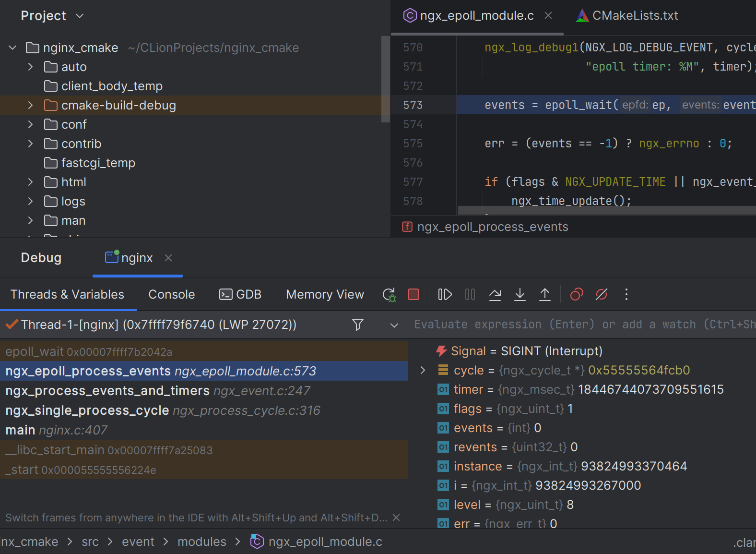Expand the conf folder
Image resolution: width=756 pixels, height=554 pixels.
coord(31,124)
